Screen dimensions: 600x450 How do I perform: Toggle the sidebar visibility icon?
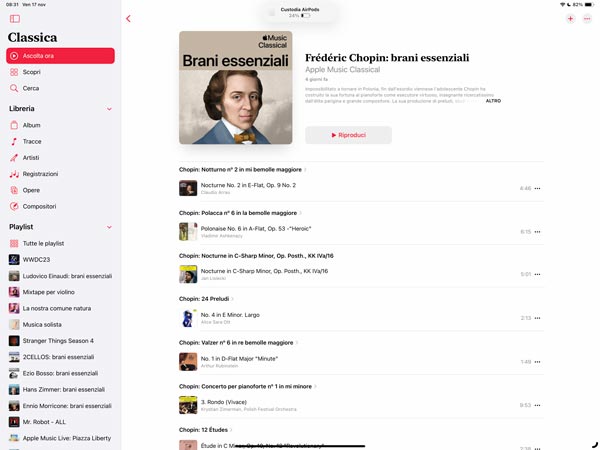15,19
